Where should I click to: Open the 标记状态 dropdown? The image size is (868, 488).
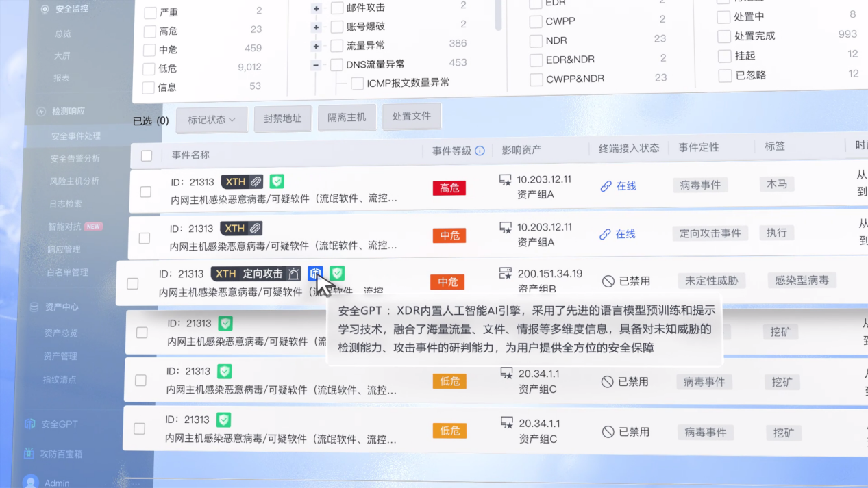211,119
